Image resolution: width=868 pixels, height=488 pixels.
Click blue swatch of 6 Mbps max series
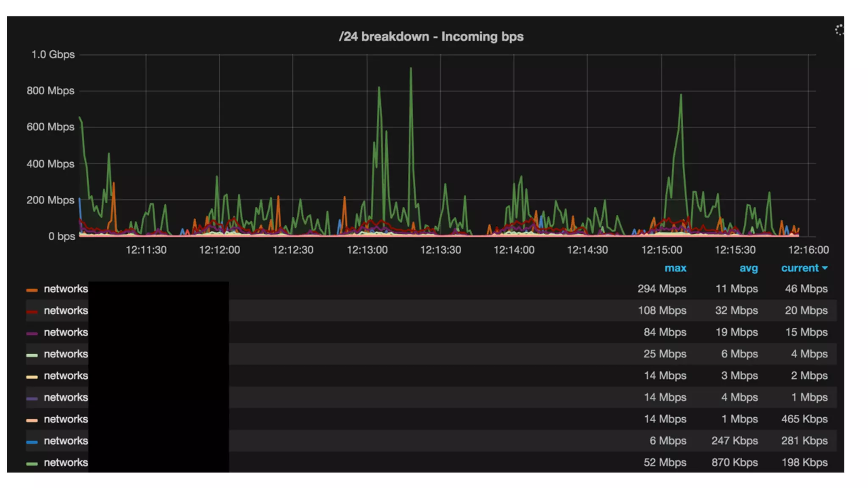[32, 442]
